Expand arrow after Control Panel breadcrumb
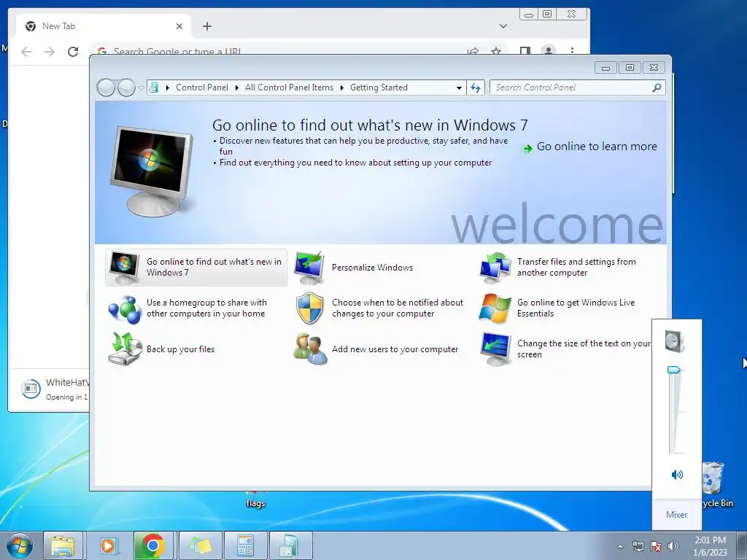Viewport: 747px width, 560px height. (237, 87)
